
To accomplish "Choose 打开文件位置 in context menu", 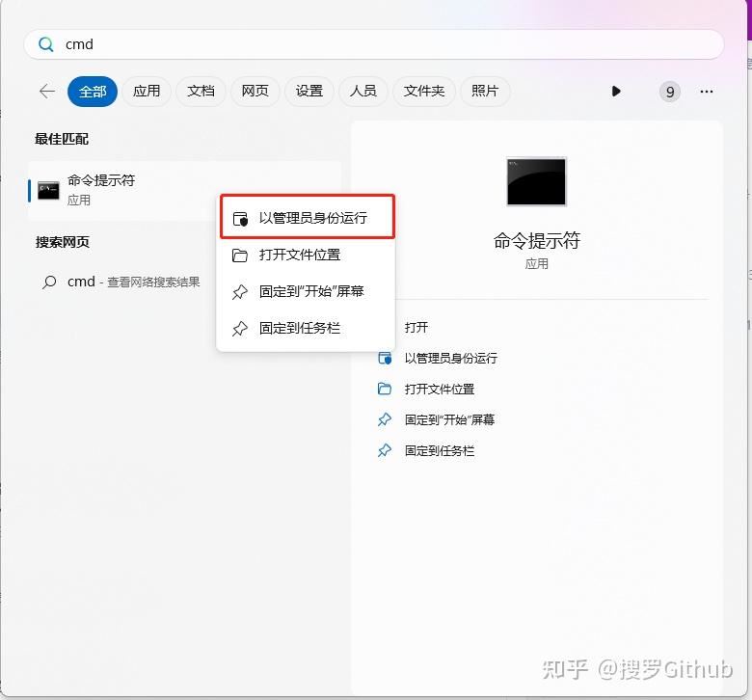I will point(306,255).
